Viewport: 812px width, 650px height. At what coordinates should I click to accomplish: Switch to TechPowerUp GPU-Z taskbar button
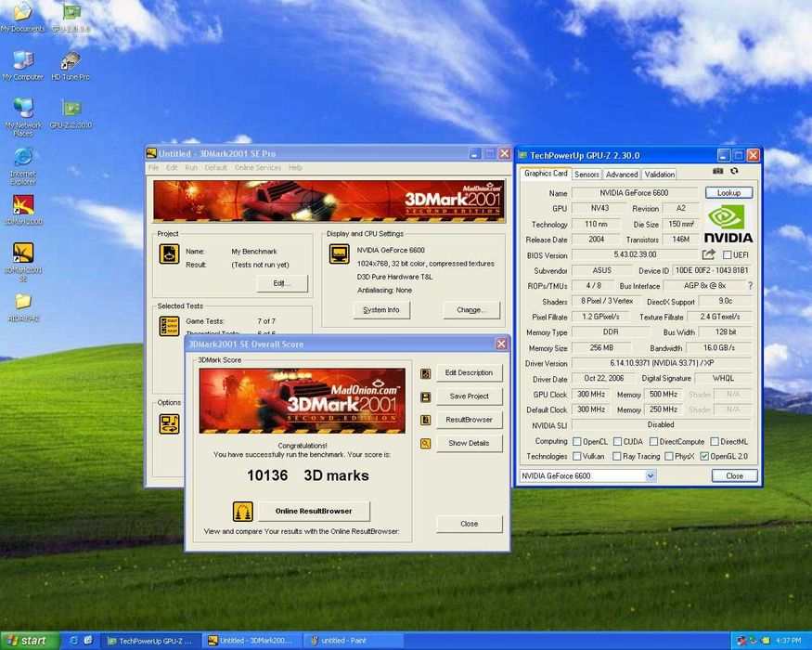click(x=149, y=641)
